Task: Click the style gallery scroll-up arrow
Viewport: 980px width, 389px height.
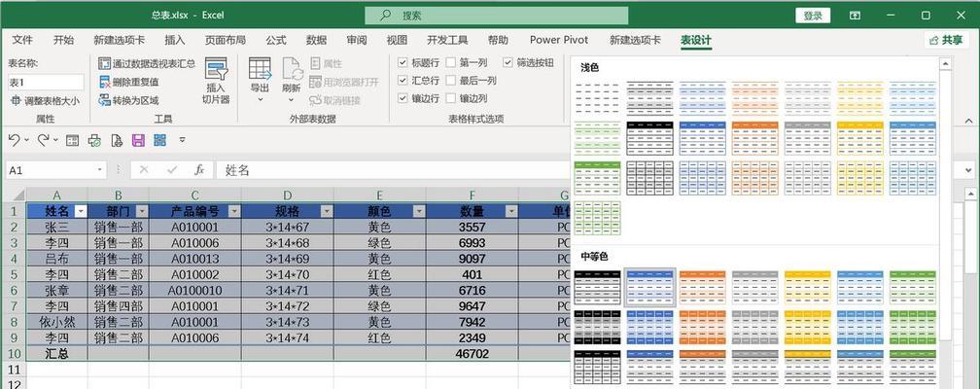Action: (946, 63)
